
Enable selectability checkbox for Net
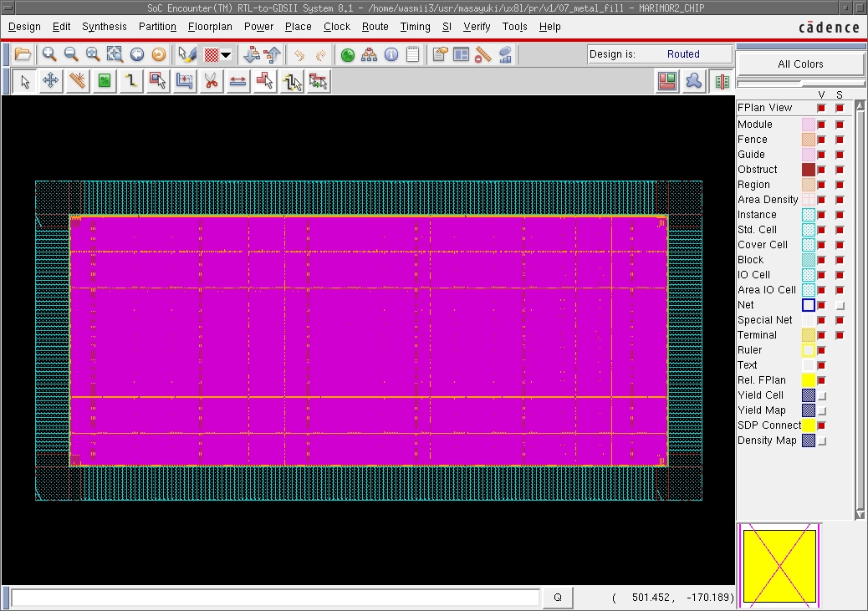(x=840, y=305)
